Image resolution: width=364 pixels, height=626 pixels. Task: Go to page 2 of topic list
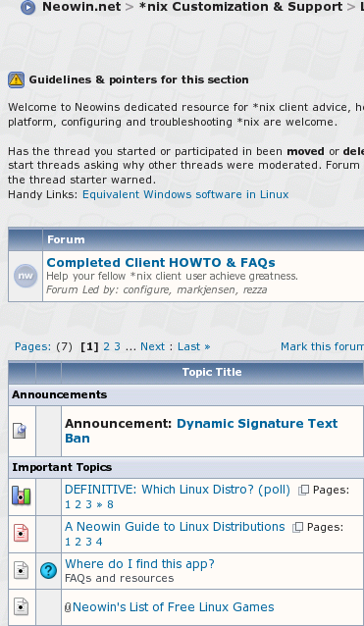[x=106, y=346]
